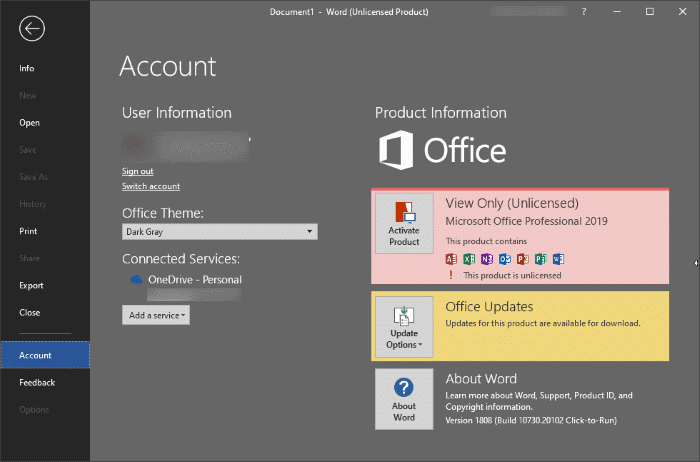Click the Publisher app icon
This screenshot has width=700, height=462.
[541, 259]
